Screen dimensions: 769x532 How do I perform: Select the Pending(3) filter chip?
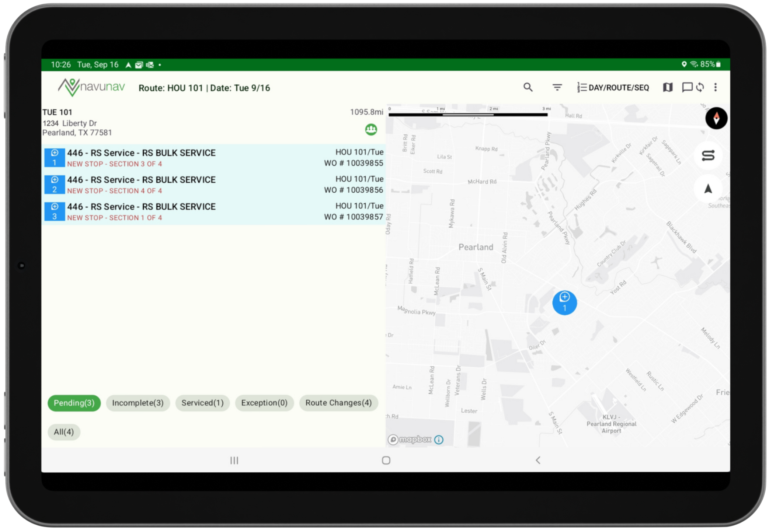tap(74, 403)
